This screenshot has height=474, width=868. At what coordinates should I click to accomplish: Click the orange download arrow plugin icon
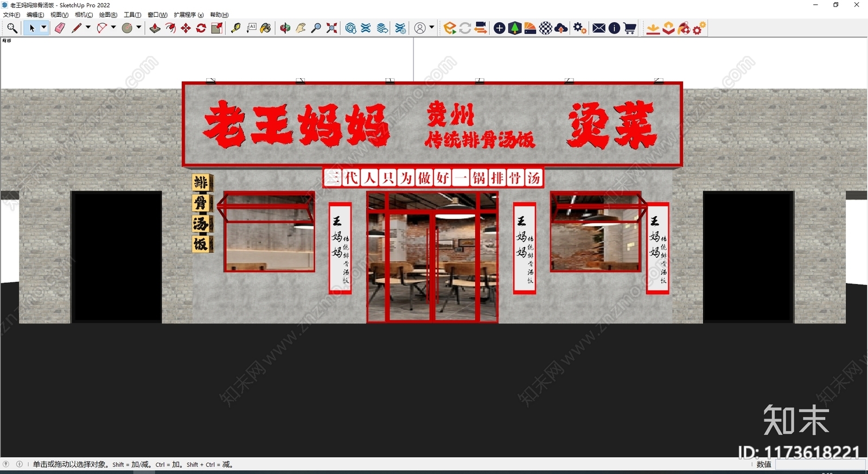click(653, 28)
